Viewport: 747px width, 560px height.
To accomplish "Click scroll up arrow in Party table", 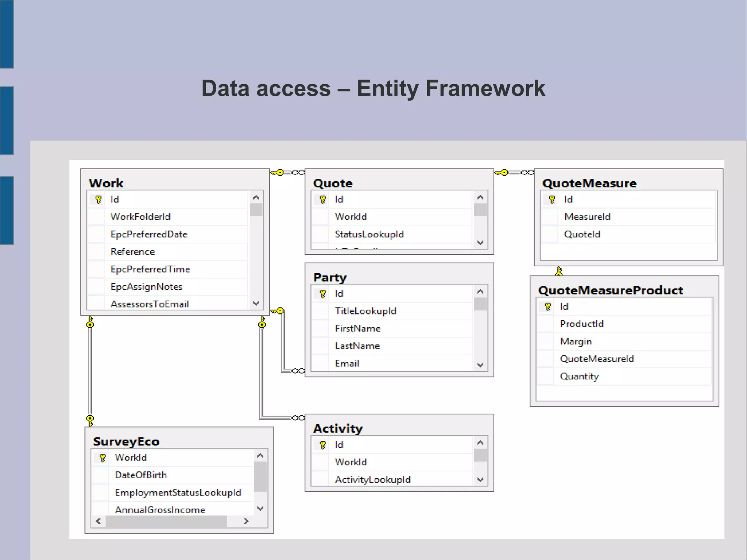I will [x=480, y=291].
